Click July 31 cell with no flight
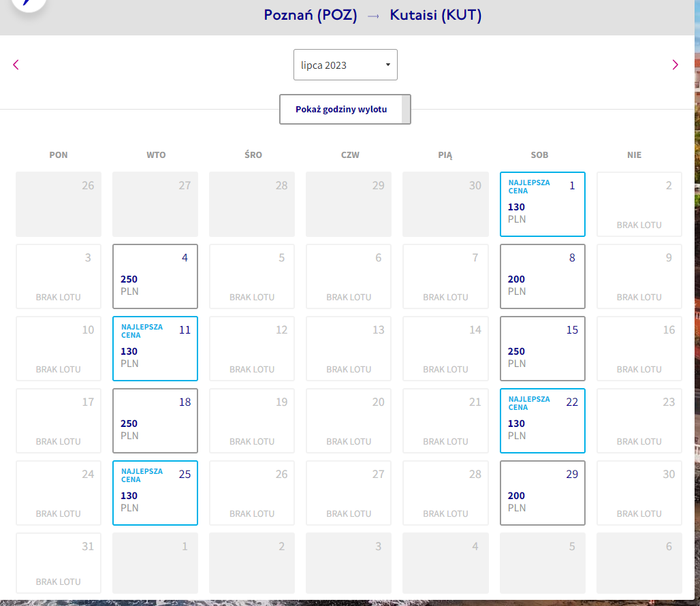The image size is (700, 606). 59,562
